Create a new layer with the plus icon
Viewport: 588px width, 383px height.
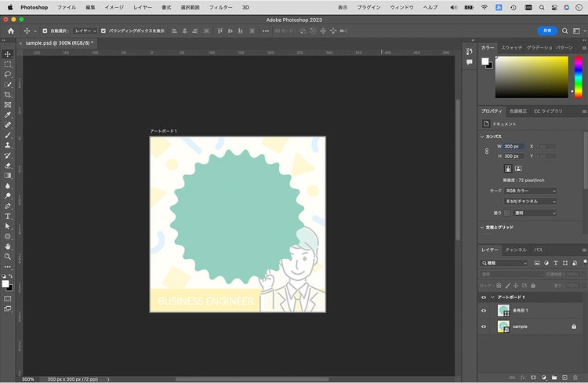[x=564, y=378]
